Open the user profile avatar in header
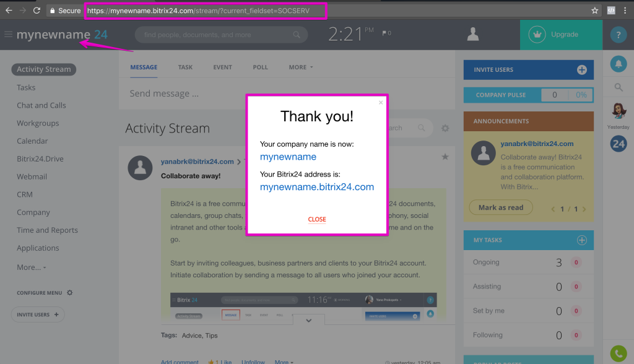The width and height of the screenshot is (634, 364). (x=472, y=35)
